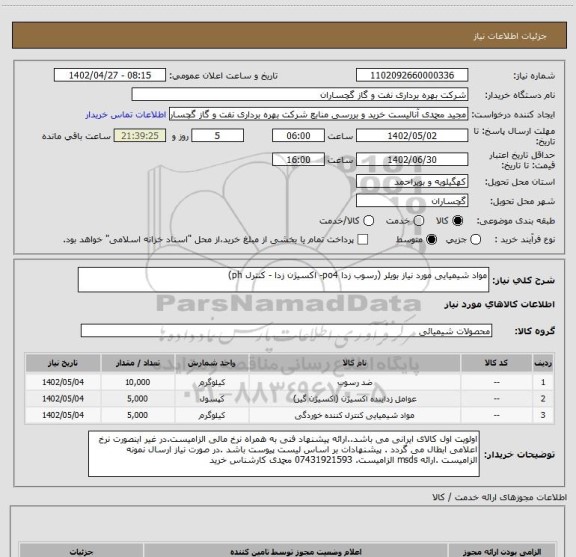Click the delivery city field گچساران
576x557 pixels.
point(412,201)
